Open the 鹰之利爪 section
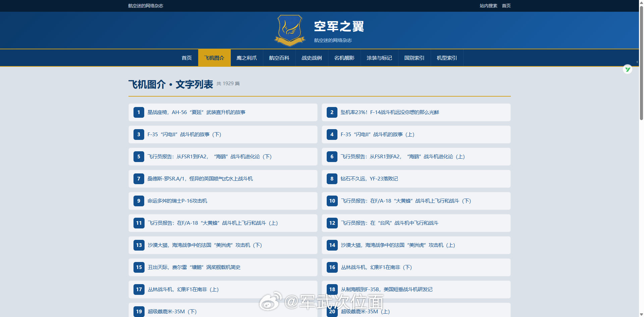This screenshot has width=644, height=317. pyautogui.click(x=247, y=58)
